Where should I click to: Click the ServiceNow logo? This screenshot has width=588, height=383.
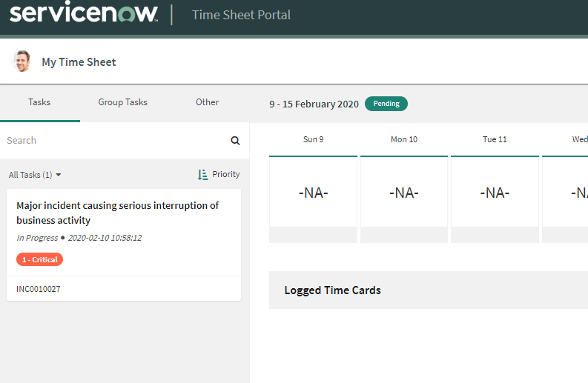pos(84,12)
